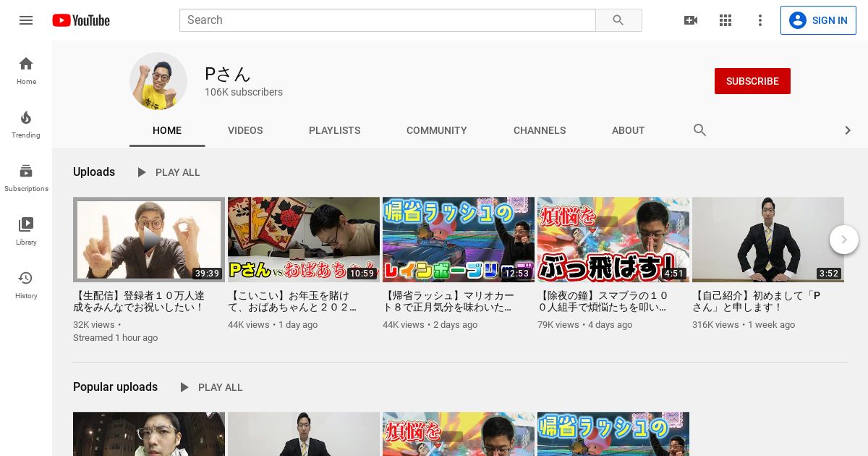Screen dimensions: 868x456
Task: Click the Pさん channel avatar
Action: pos(158,81)
